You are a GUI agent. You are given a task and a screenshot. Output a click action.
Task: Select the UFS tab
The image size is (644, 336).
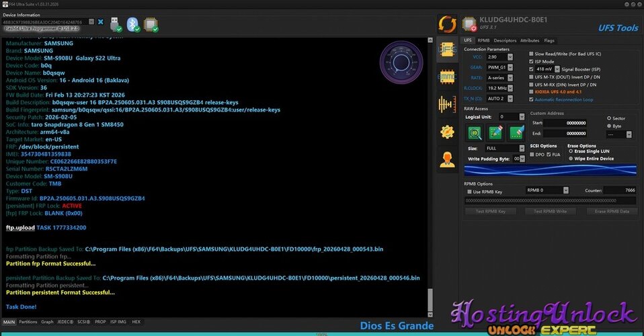click(468, 40)
